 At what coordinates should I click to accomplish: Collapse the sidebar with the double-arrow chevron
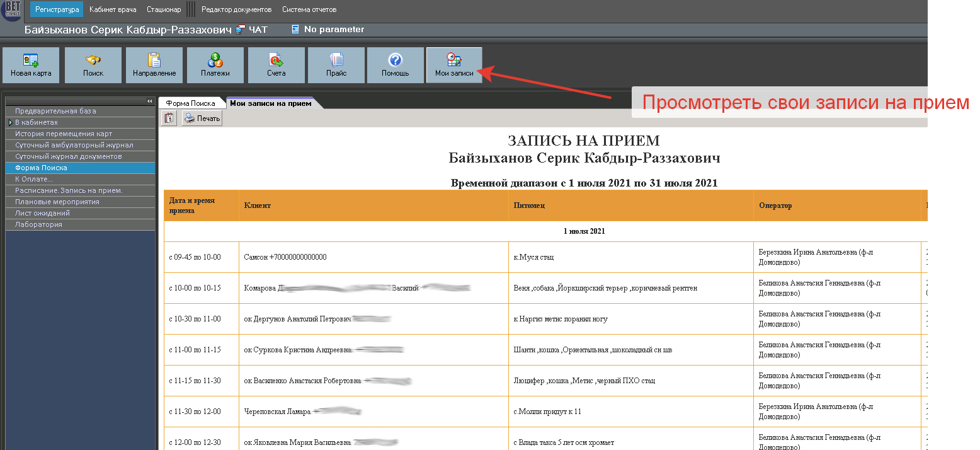pyautogui.click(x=149, y=100)
